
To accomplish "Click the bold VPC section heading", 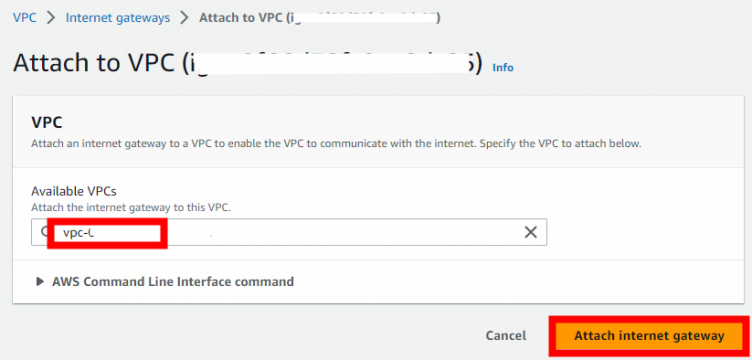I will pyautogui.click(x=47, y=122).
